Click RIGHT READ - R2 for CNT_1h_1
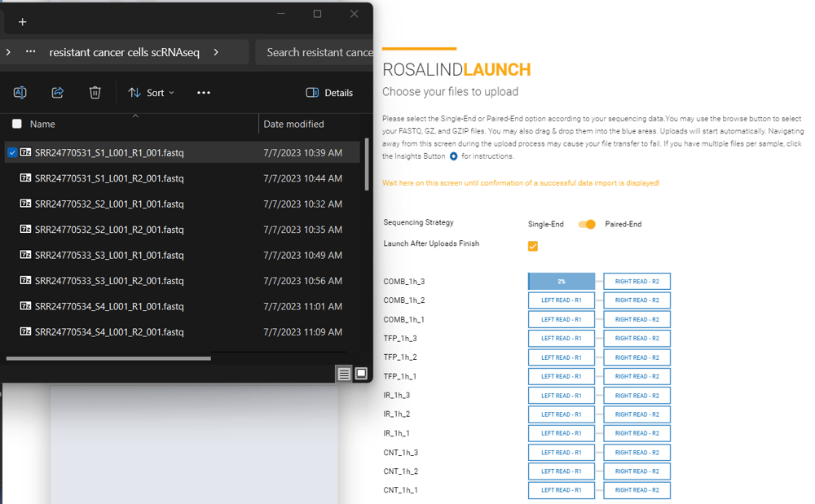Screen dimensions: 815x504 click(637, 490)
